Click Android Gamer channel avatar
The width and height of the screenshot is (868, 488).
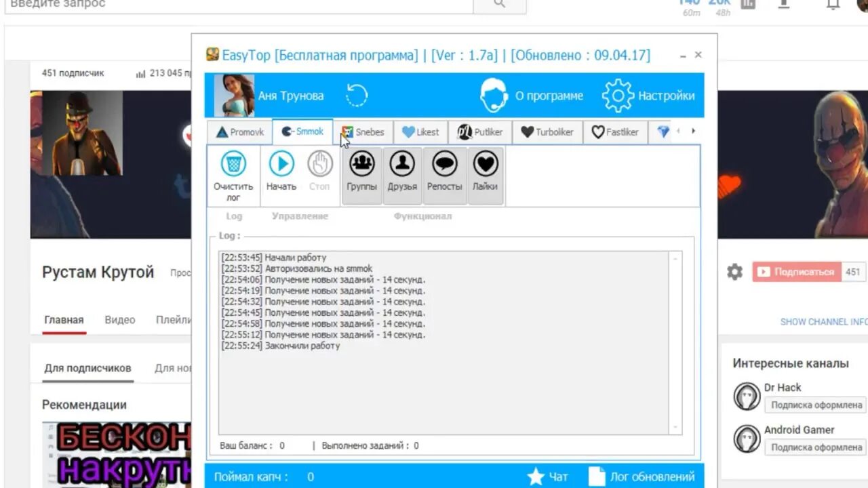[x=747, y=439]
